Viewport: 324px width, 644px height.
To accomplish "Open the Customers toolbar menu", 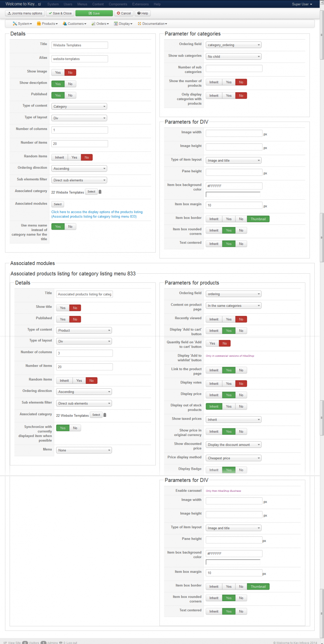I will [75, 24].
